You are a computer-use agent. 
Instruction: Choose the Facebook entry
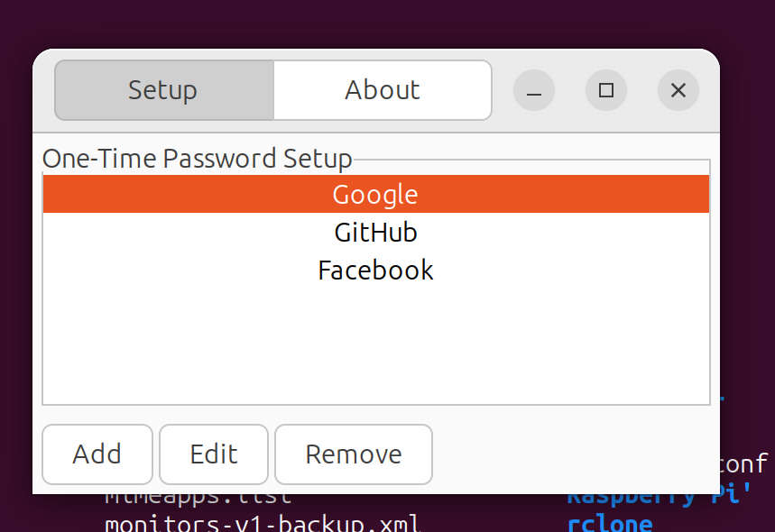[x=376, y=271]
